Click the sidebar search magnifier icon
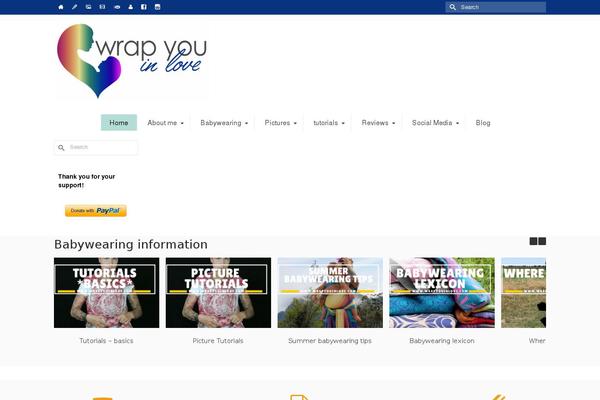 [x=61, y=147]
